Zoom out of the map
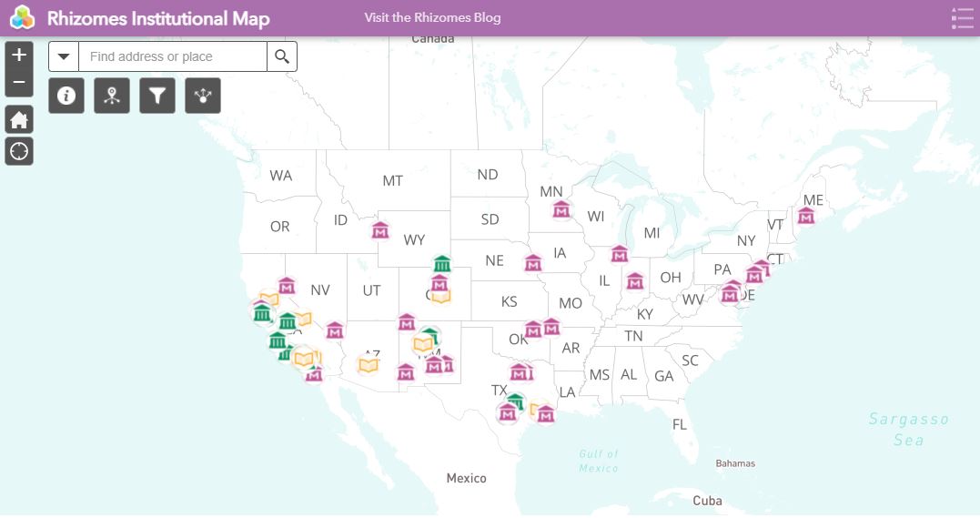Viewport: 980px width, 518px height. (x=19, y=83)
